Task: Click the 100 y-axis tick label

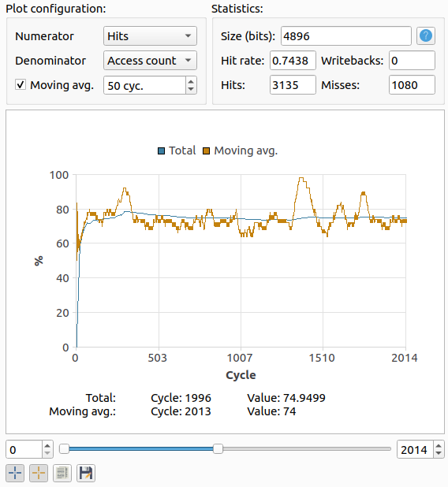Action: click(x=59, y=175)
